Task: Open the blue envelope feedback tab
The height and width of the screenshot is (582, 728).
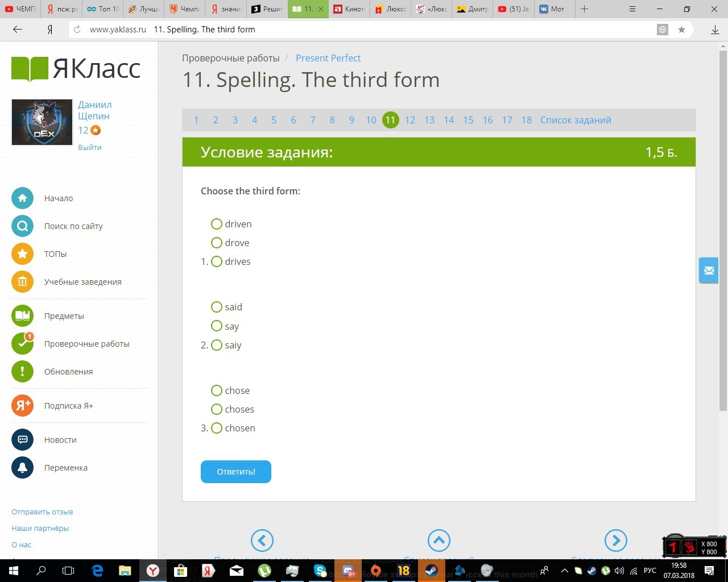Action: coord(709,271)
